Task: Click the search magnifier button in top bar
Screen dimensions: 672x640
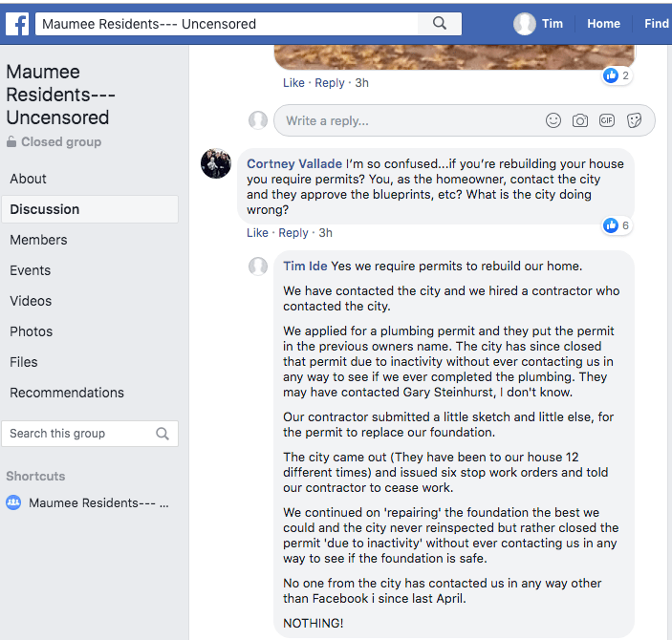Action: (x=440, y=24)
